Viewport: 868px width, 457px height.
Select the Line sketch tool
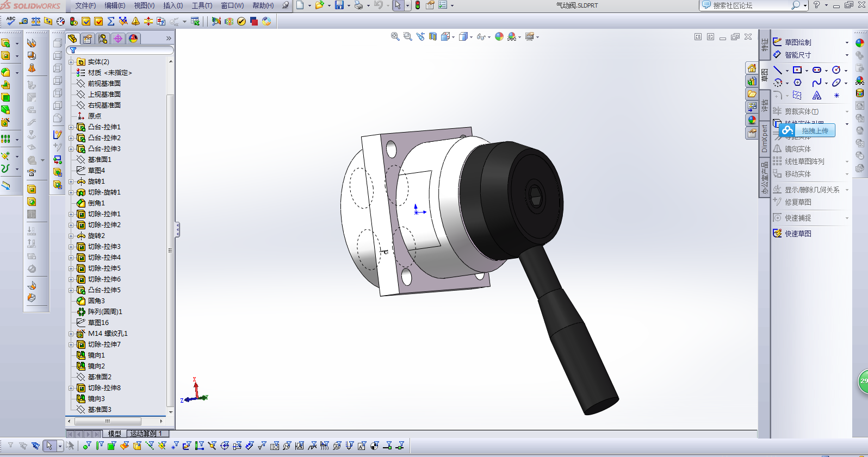tap(778, 70)
